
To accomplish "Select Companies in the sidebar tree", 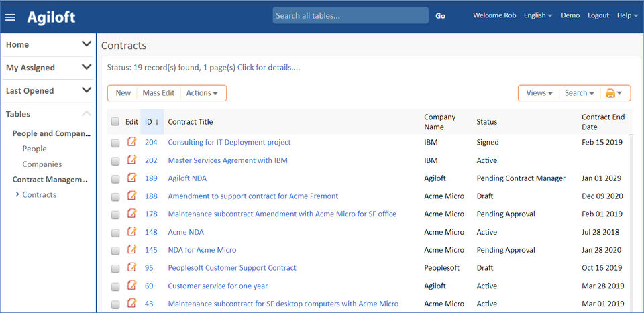I will pyautogui.click(x=42, y=164).
